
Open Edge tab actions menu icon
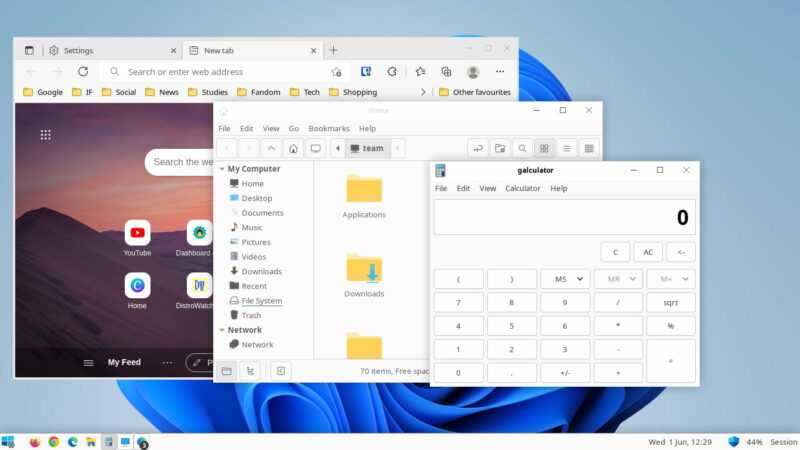tap(29, 50)
